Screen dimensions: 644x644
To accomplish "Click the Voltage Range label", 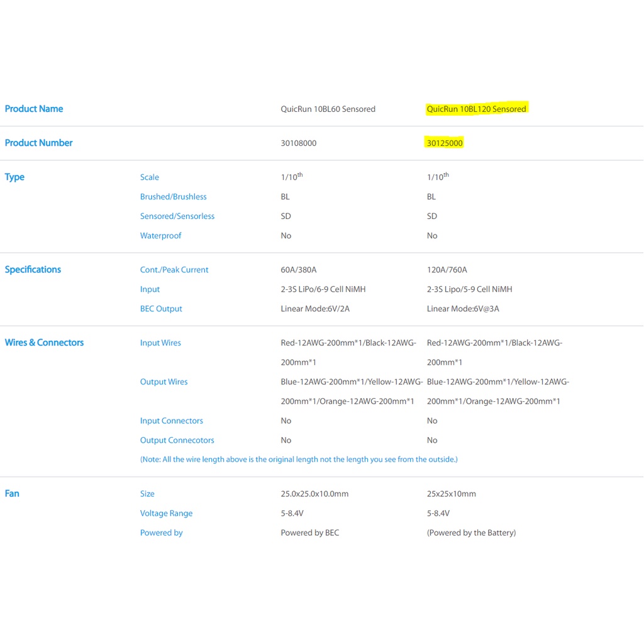I will [166, 513].
